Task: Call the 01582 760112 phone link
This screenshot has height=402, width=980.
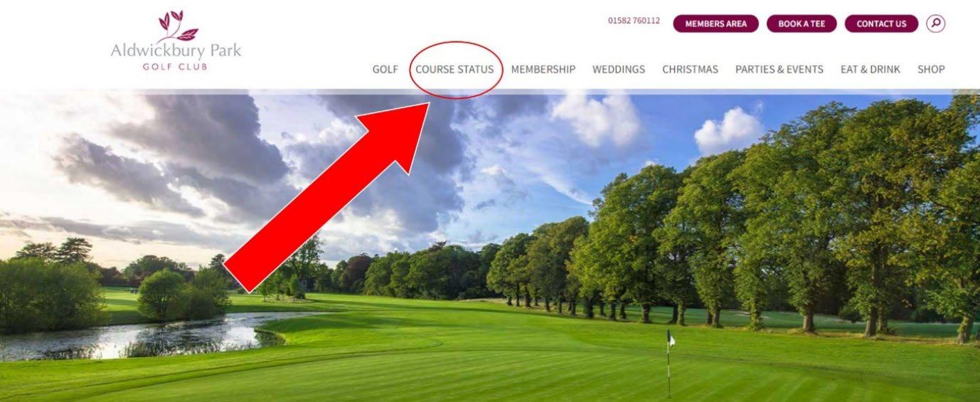Action: (634, 21)
